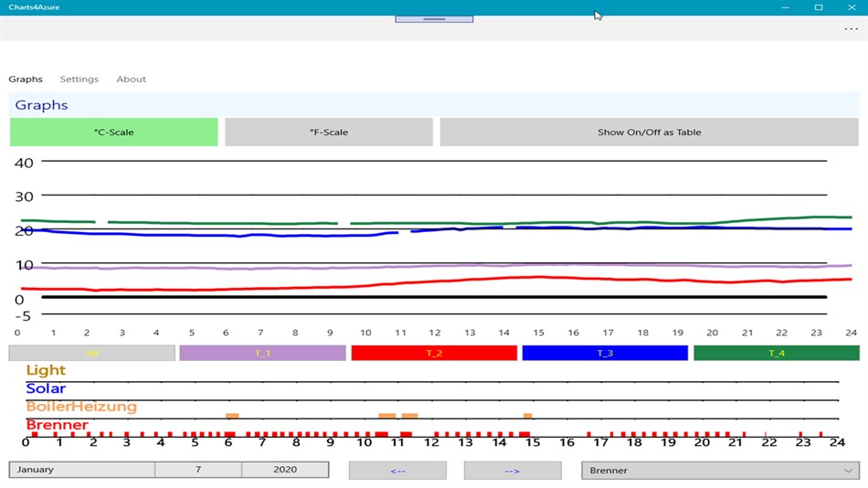The width and height of the screenshot is (868, 488).
Task: Switch to °F-Scale
Action: pos(329,132)
